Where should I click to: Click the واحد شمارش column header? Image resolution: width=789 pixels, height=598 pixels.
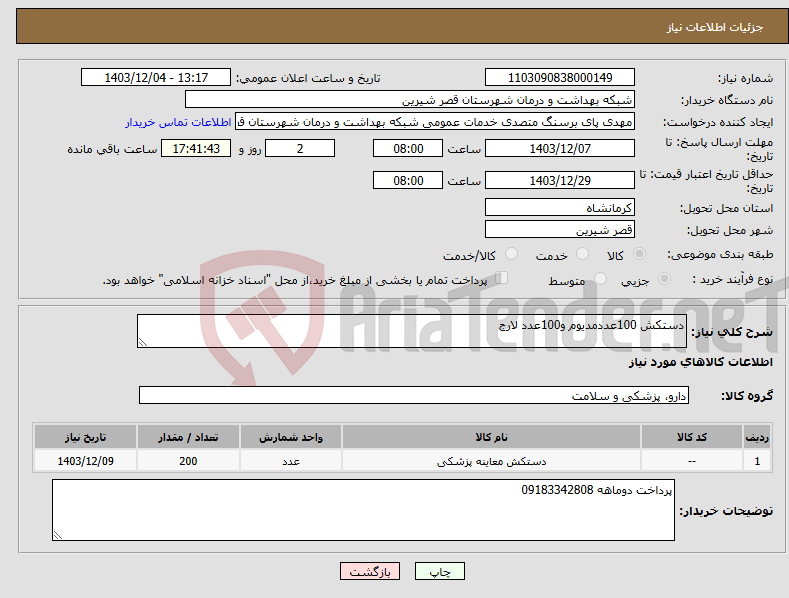tap(291, 437)
